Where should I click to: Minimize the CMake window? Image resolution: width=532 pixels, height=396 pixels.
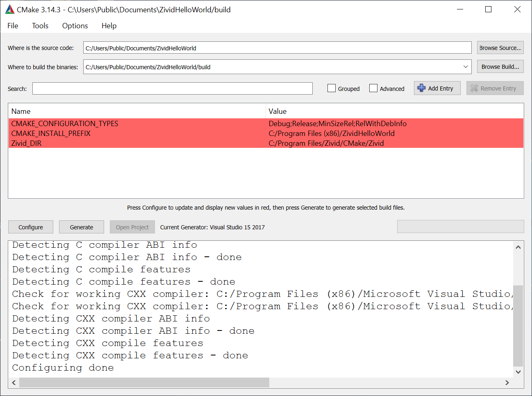pyautogui.click(x=460, y=9)
